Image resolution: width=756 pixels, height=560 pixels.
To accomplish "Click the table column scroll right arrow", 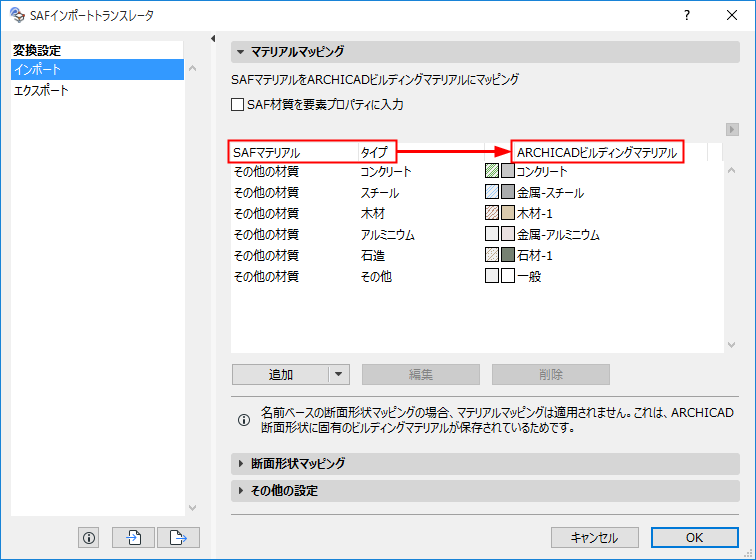I will [x=732, y=129].
